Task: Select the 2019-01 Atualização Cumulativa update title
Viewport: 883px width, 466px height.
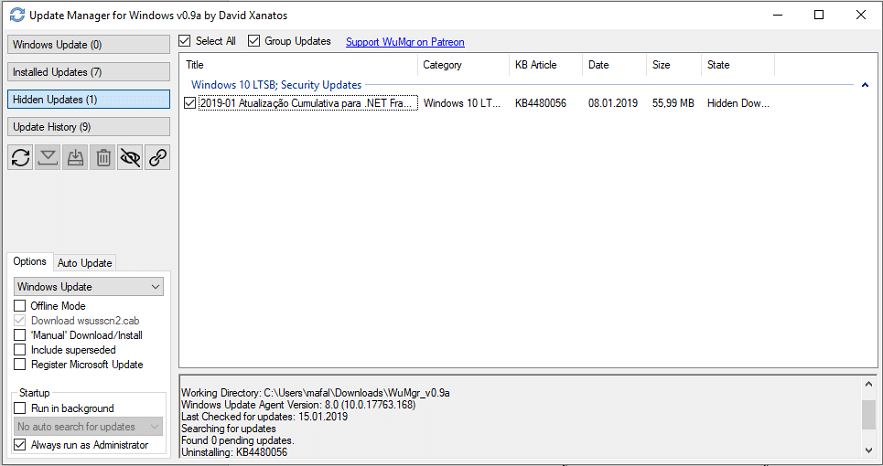Action: 308,103
